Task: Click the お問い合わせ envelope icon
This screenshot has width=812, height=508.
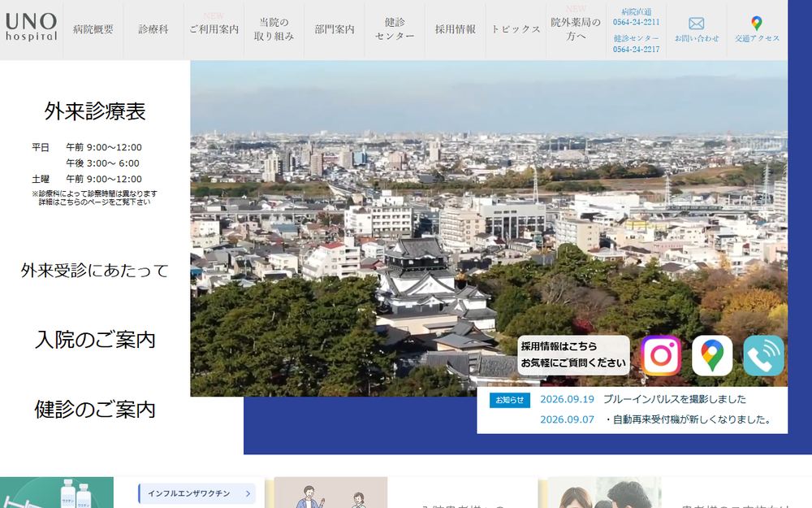Action: click(697, 24)
